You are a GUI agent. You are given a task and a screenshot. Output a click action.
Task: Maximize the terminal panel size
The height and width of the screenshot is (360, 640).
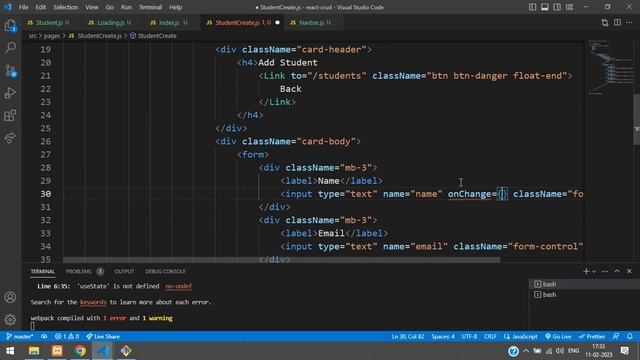pos(617,271)
